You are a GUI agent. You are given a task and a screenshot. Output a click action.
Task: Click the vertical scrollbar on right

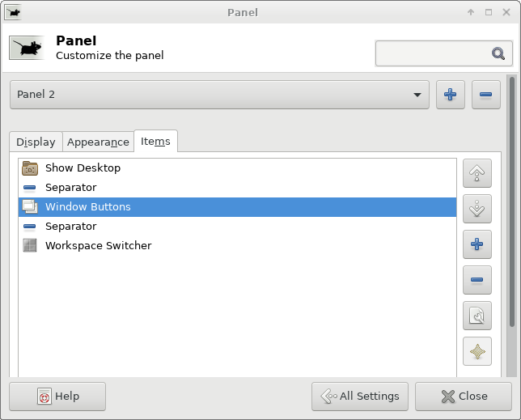(512, 202)
